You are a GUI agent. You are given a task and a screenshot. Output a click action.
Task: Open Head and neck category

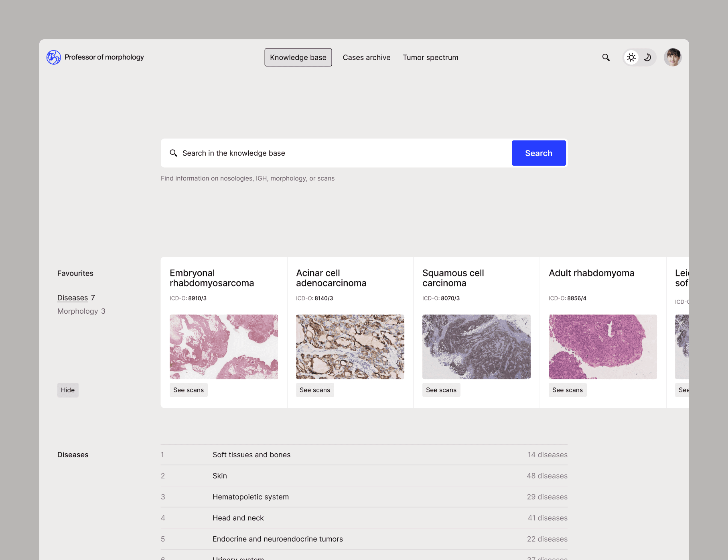pyautogui.click(x=364, y=518)
